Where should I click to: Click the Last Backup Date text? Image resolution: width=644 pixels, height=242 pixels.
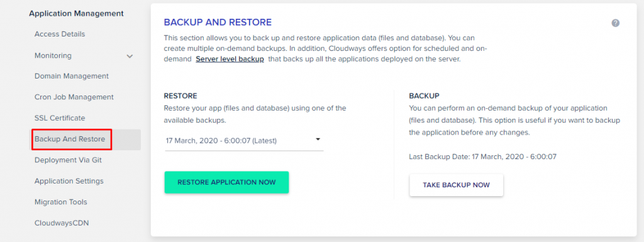482,157
